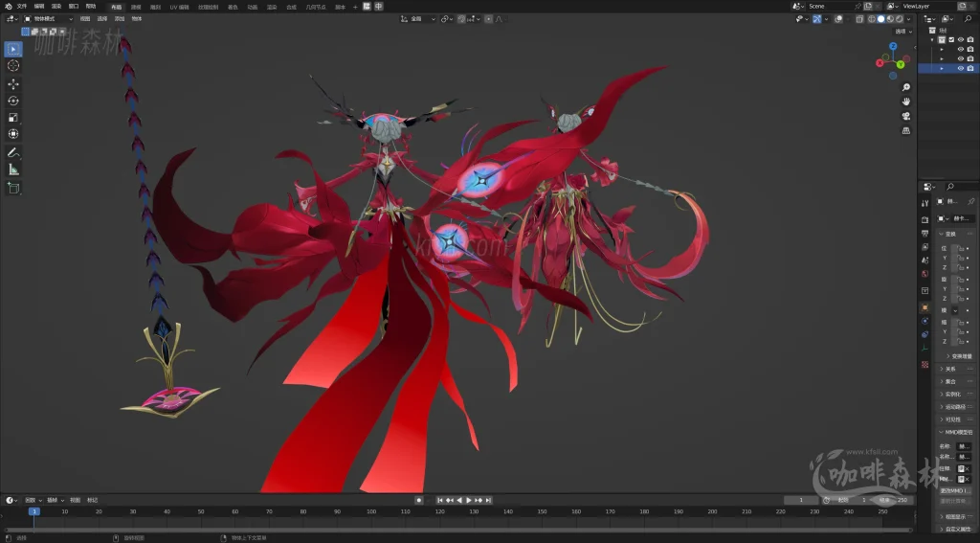
Task: Switch to solid viewport shading
Action: (880, 19)
